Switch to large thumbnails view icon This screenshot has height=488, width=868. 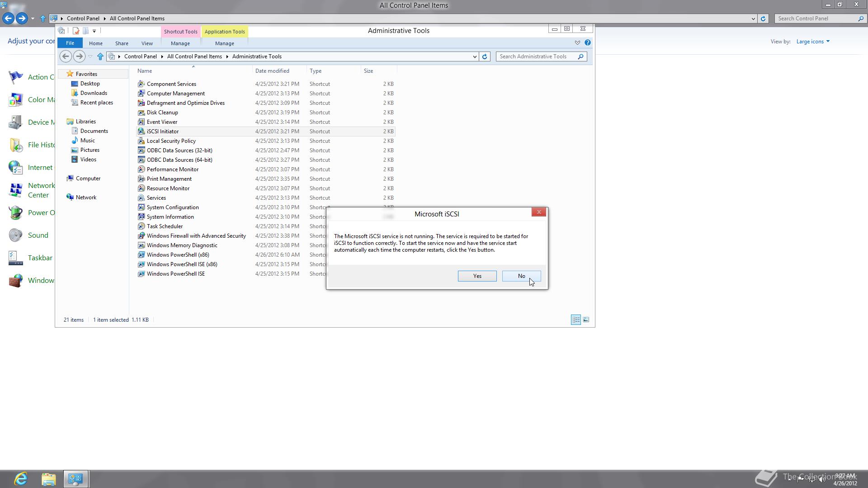[x=586, y=319]
